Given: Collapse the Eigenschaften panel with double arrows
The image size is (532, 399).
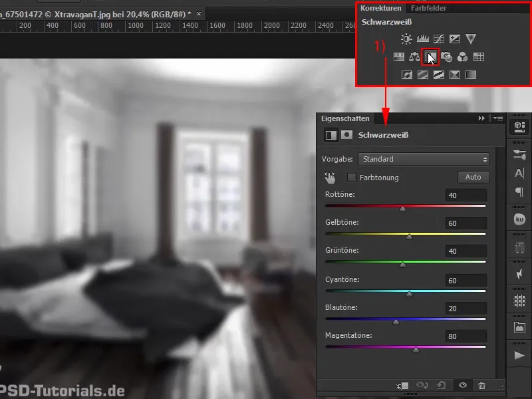Looking at the screenshot, I should (481, 117).
